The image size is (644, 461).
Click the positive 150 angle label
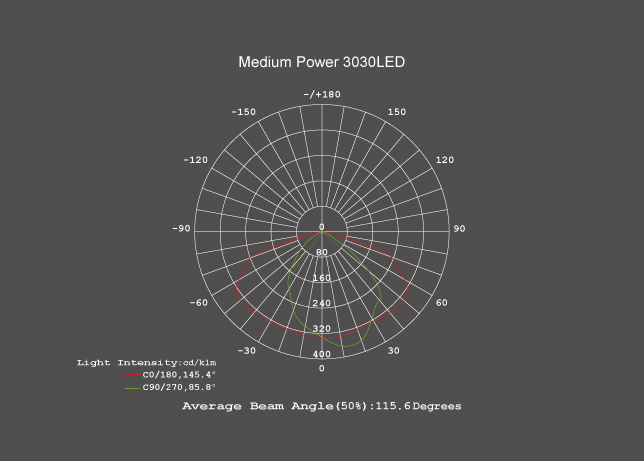pyautogui.click(x=397, y=112)
